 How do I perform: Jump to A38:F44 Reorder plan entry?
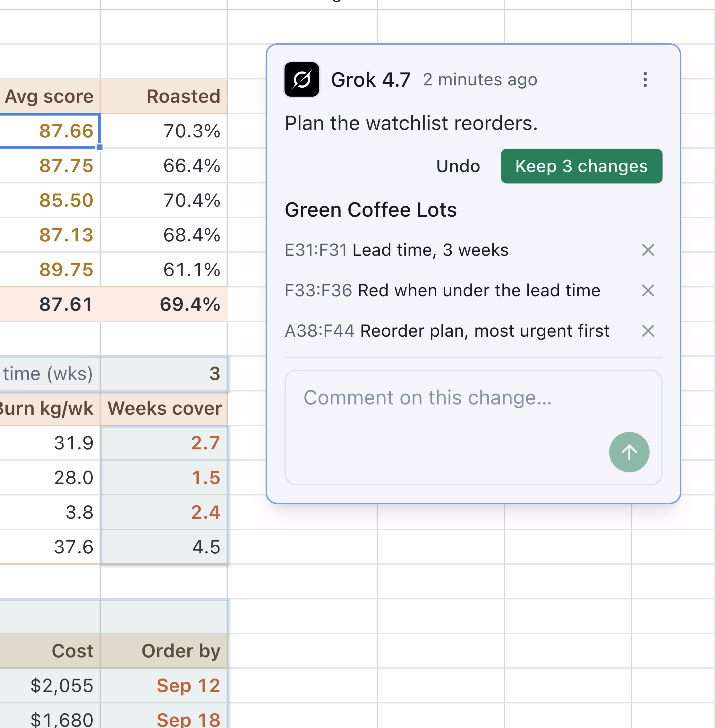click(447, 331)
